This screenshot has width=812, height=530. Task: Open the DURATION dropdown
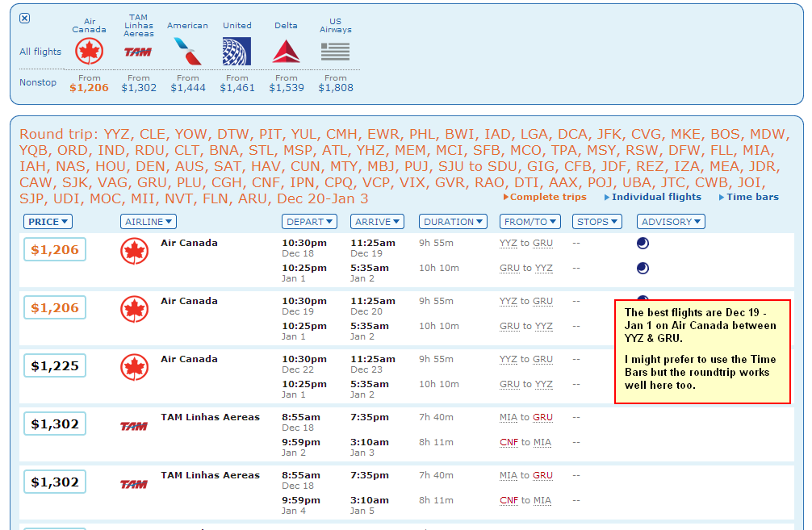tap(453, 222)
